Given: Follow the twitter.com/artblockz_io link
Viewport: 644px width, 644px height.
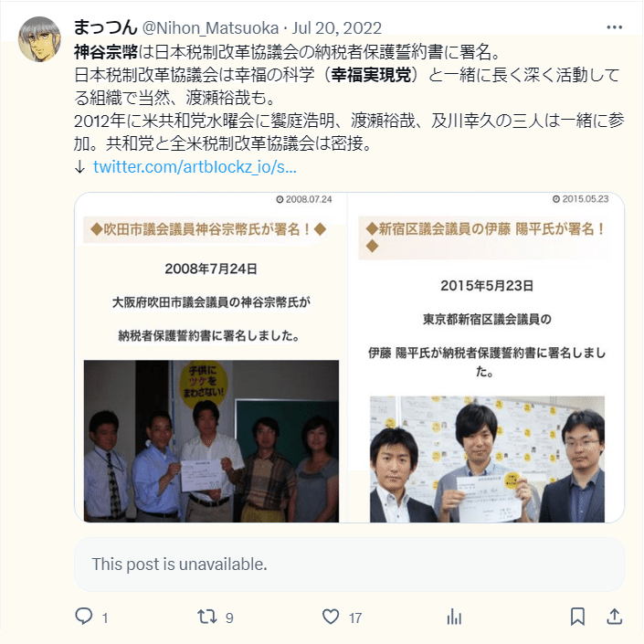Looking at the screenshot, I should tap(195, 167).
